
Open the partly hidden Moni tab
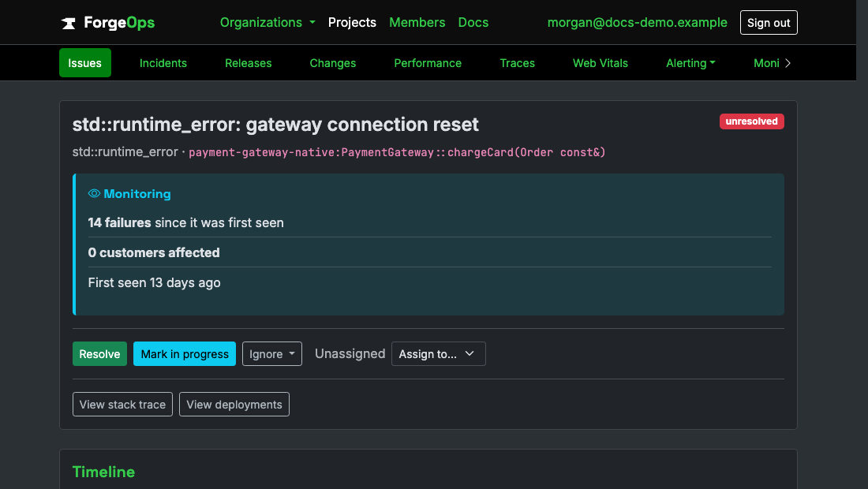766,63
